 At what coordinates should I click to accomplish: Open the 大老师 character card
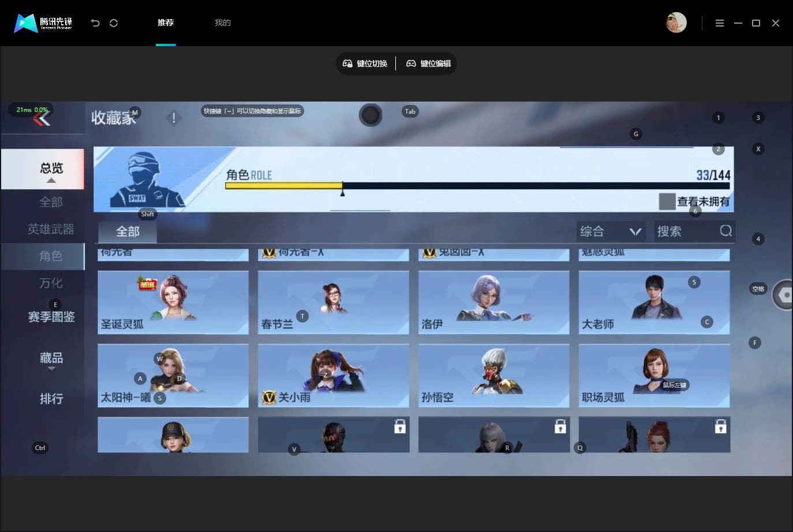click(x=654, y=302)
